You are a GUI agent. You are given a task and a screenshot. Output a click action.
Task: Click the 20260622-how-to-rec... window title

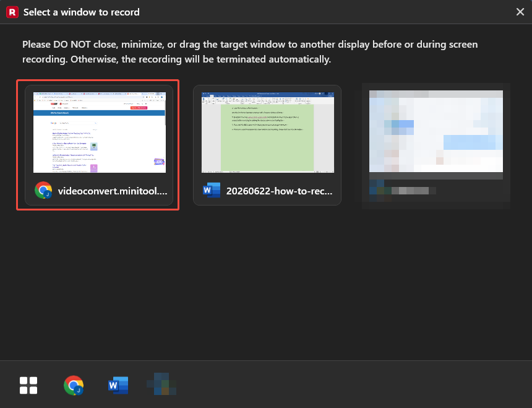279,191
